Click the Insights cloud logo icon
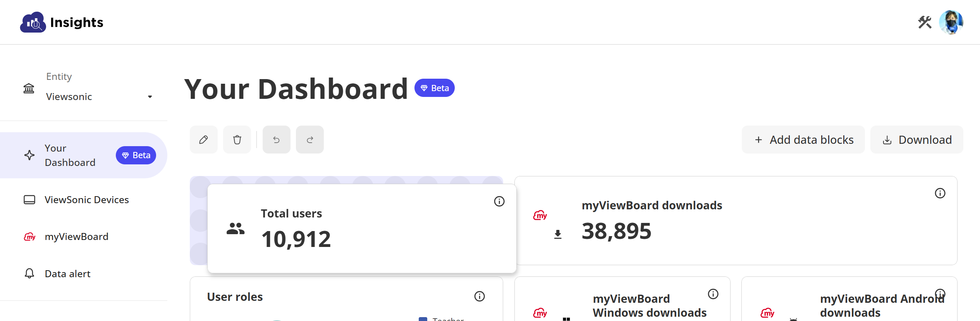Screen dimensions: 980x321 point(33,22)
